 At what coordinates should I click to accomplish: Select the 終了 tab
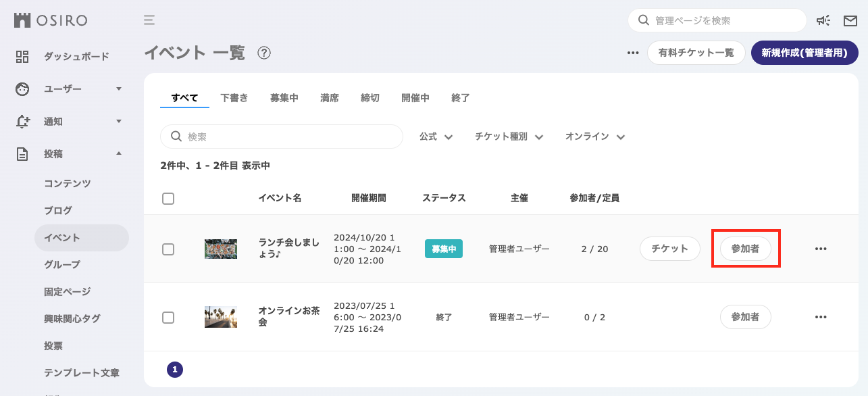tap(460, 98)
